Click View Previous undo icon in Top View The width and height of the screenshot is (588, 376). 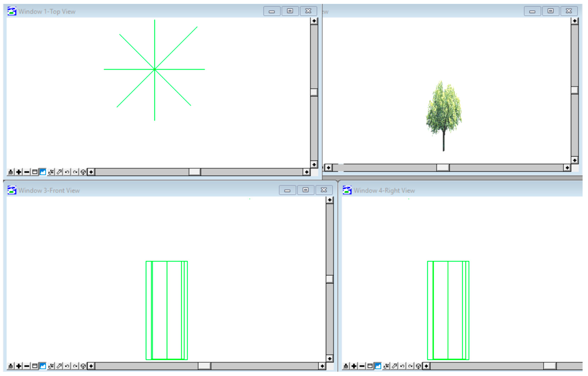click(x=67, y=172)
